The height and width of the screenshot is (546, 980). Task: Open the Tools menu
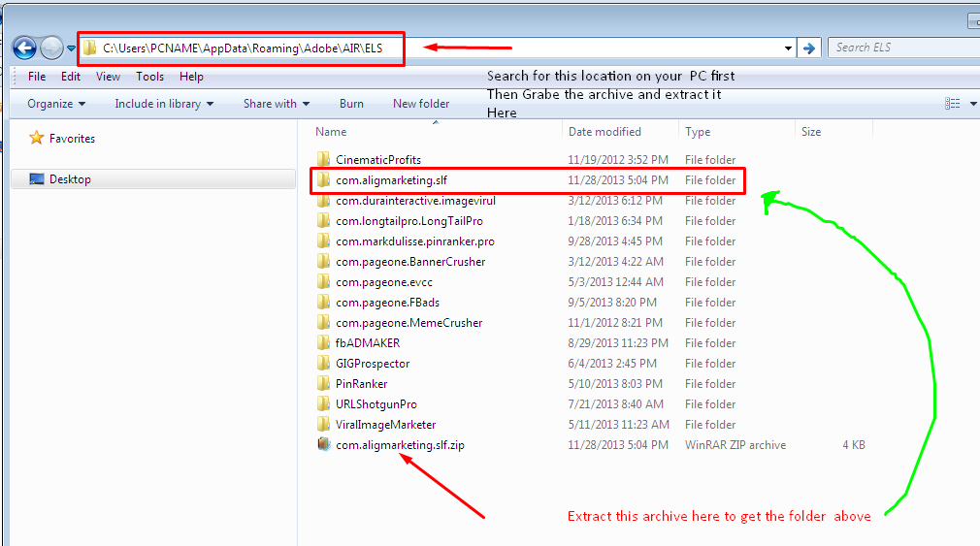pos(150,77)
